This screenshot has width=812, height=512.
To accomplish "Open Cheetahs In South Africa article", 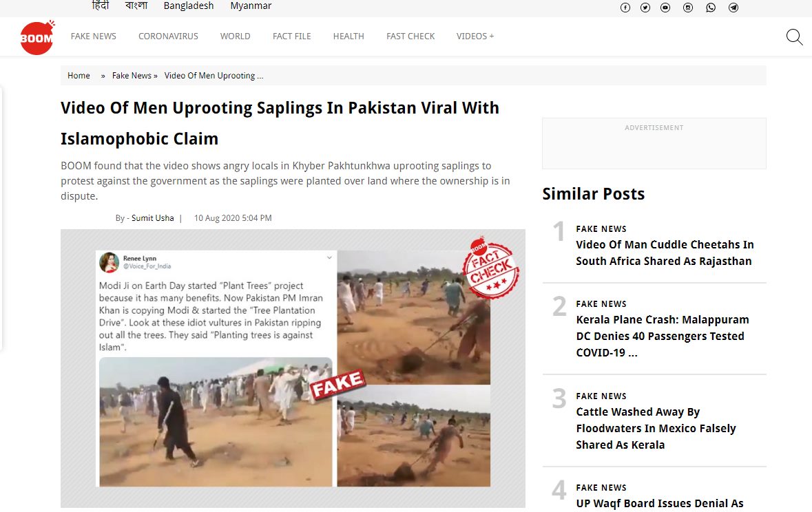I will [665, 253].
